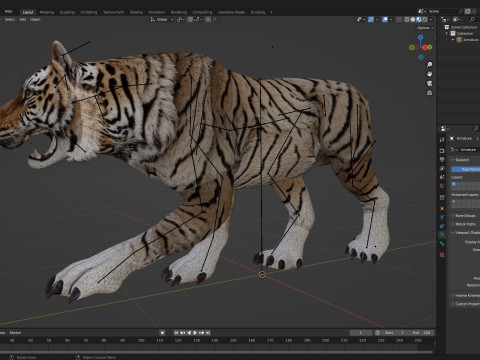Switch to the Animation workspace tab
The image size is (480, 360).
157,12
